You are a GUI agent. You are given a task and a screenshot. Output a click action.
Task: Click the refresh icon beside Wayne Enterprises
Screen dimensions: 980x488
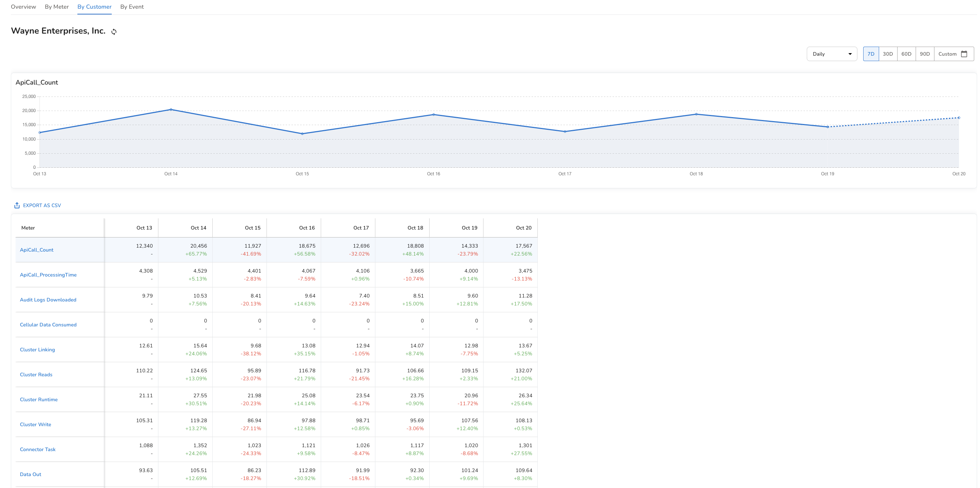coord(114,31)
